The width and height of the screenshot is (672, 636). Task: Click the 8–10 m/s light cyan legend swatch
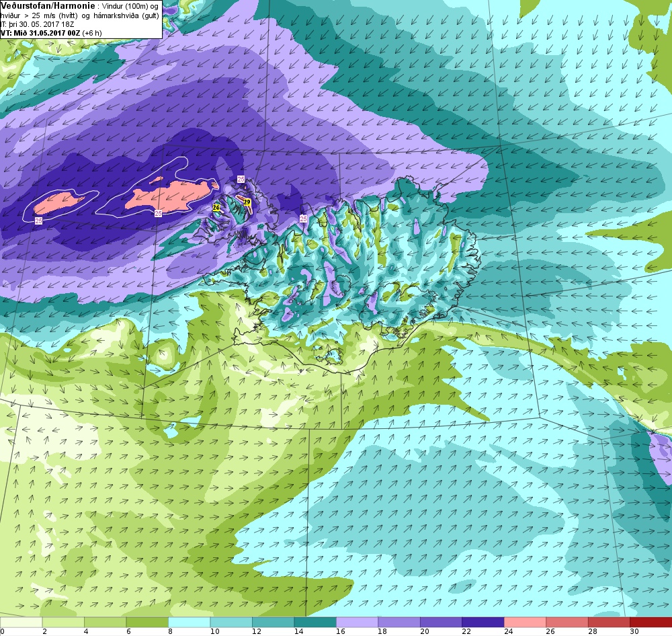(189, 623)
